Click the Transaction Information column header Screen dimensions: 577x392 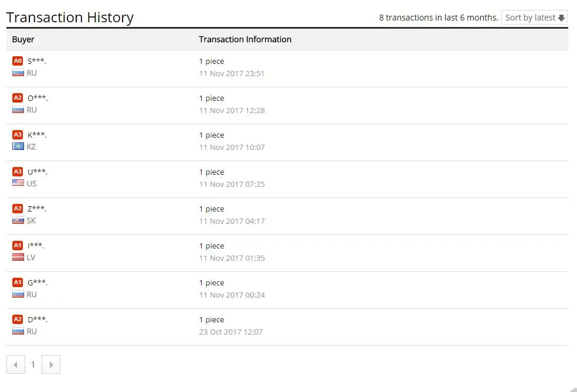(x=245, y=39)
